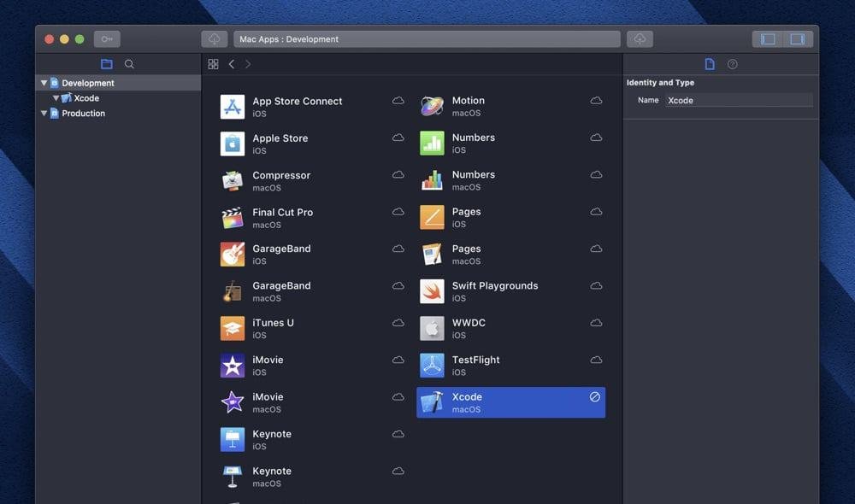Open the help inspector icon
Screen dimensions: 855x504
click(x=732, y=64)
